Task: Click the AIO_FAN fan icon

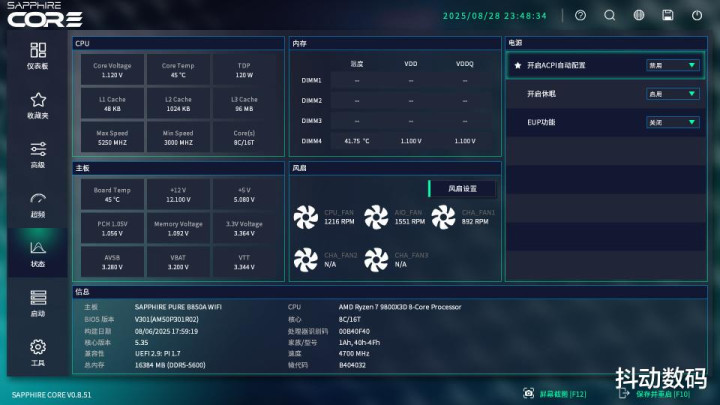Action: coord(376,217)
